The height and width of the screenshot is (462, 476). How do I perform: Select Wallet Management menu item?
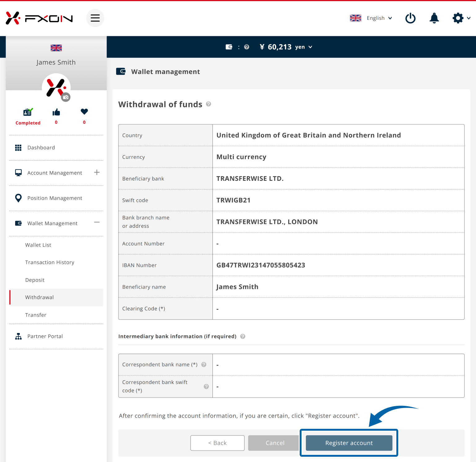click(x=52, y=223)
